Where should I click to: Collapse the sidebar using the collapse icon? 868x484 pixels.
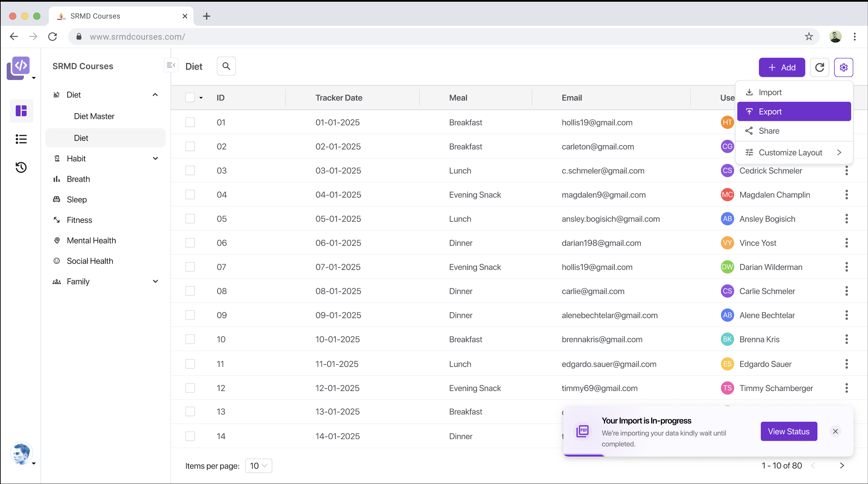(171, 65)
